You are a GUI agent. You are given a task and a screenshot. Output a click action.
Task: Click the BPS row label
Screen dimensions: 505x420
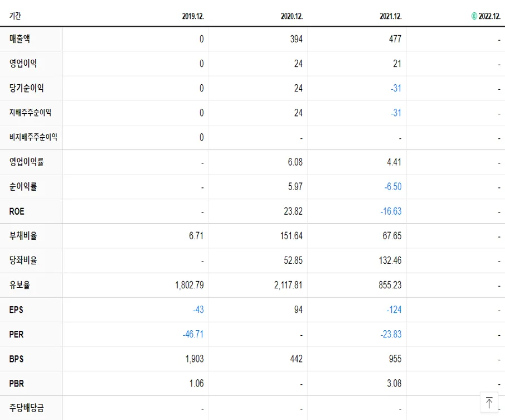[16, 359]
